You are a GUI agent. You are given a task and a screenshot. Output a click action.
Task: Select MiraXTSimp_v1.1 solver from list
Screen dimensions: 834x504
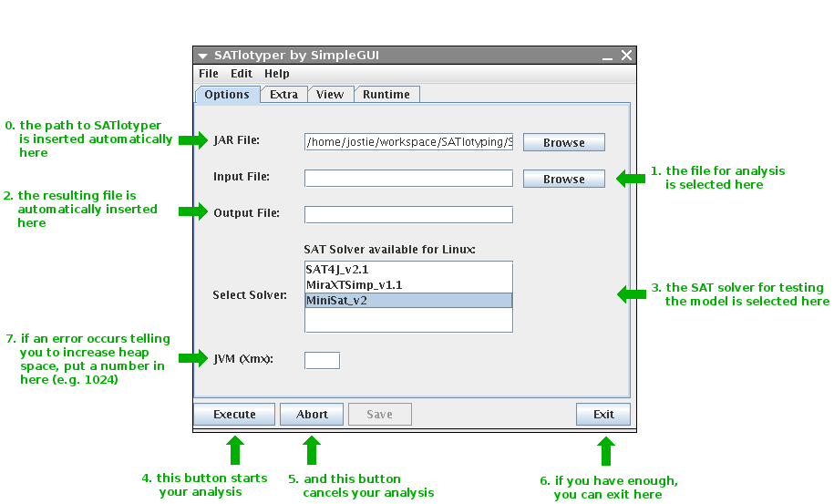408,285
